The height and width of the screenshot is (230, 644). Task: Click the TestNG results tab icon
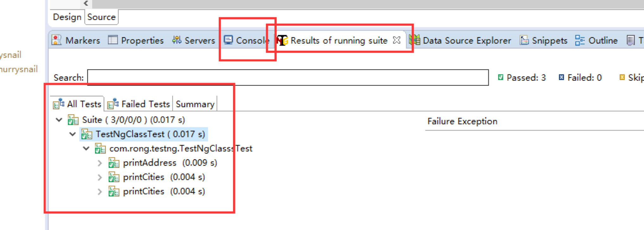tap(282, 40)
